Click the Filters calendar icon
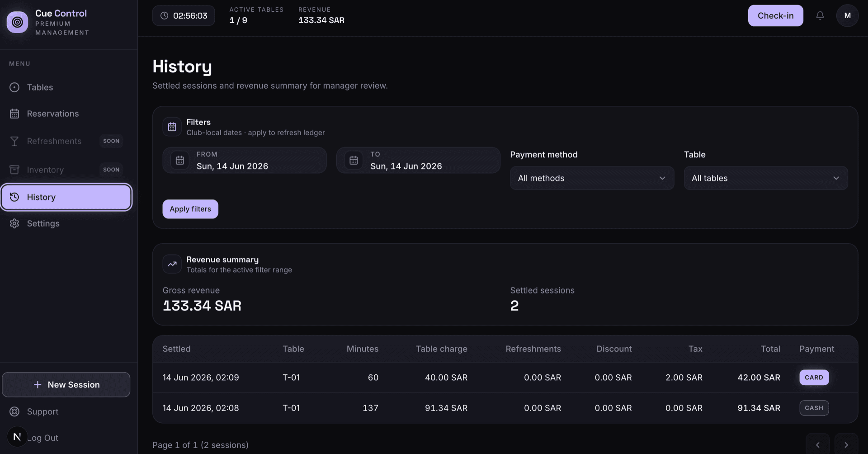The image size is (868, 454). [x=172, y=127]
